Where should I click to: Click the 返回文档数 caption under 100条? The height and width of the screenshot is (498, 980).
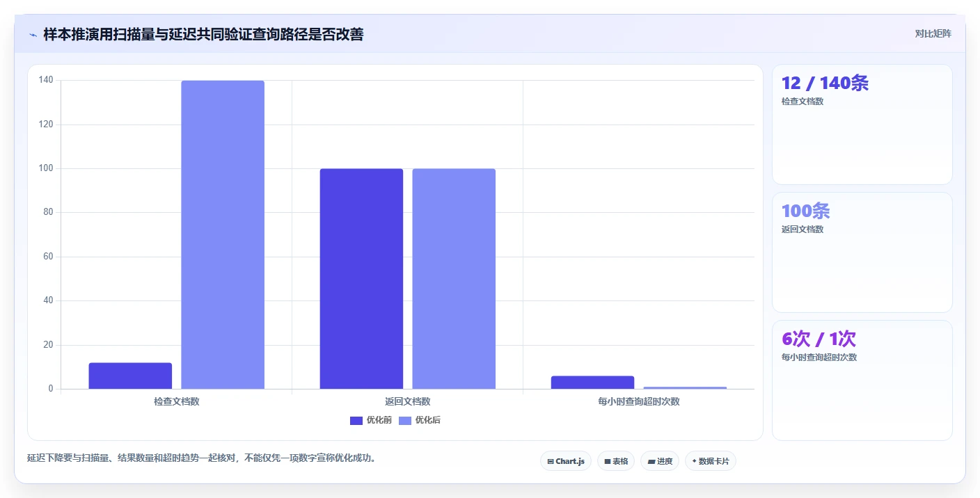click(803, 230)
